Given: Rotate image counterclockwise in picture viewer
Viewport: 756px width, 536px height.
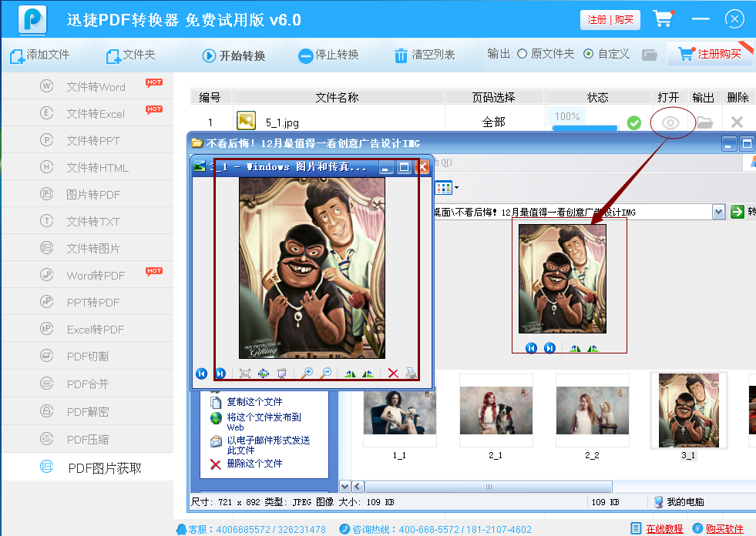Looking at the screenshot, I should pos(368,374).
